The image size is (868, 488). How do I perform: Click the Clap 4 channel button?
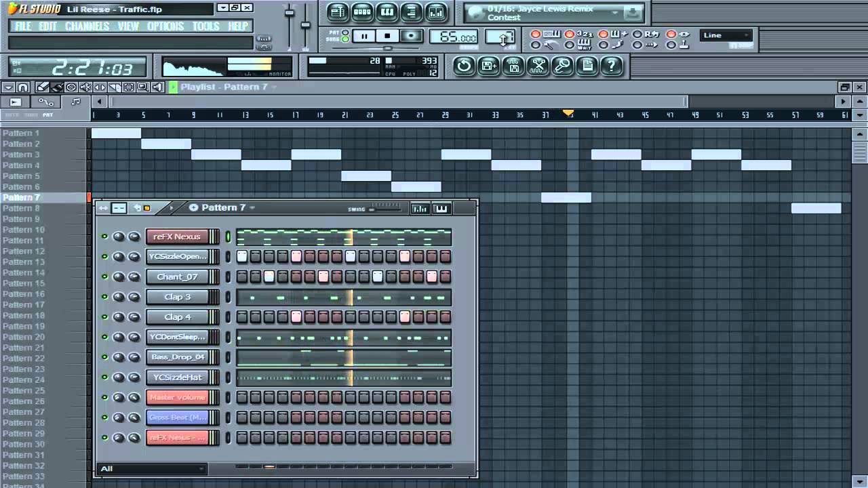(177, 317)
